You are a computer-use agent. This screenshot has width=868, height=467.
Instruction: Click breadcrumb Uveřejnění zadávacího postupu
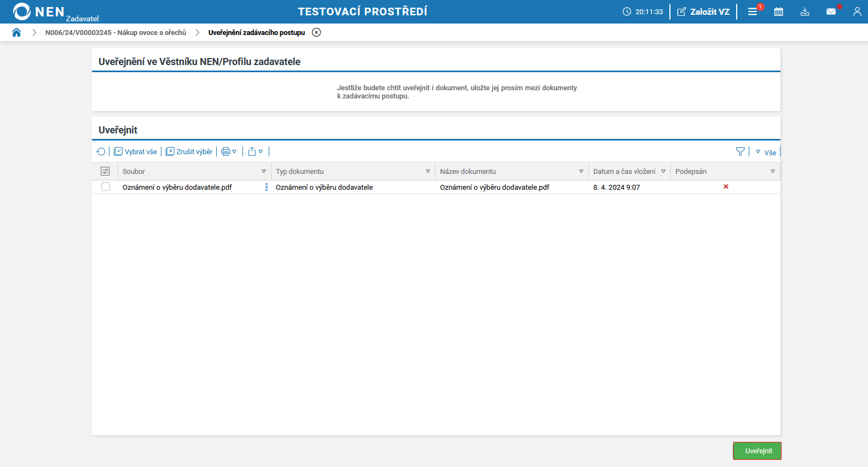click(x=257, y=32)
